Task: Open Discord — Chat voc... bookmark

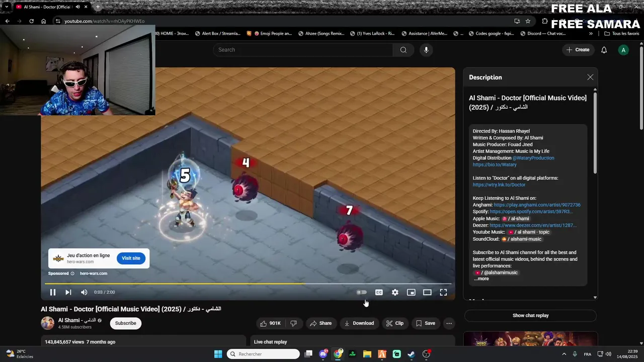Action: (543, 34)
